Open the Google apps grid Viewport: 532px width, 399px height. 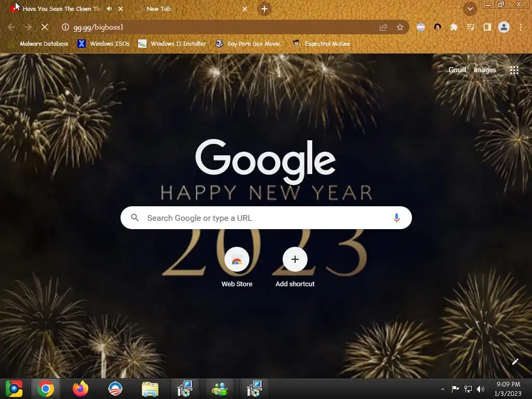514,70
